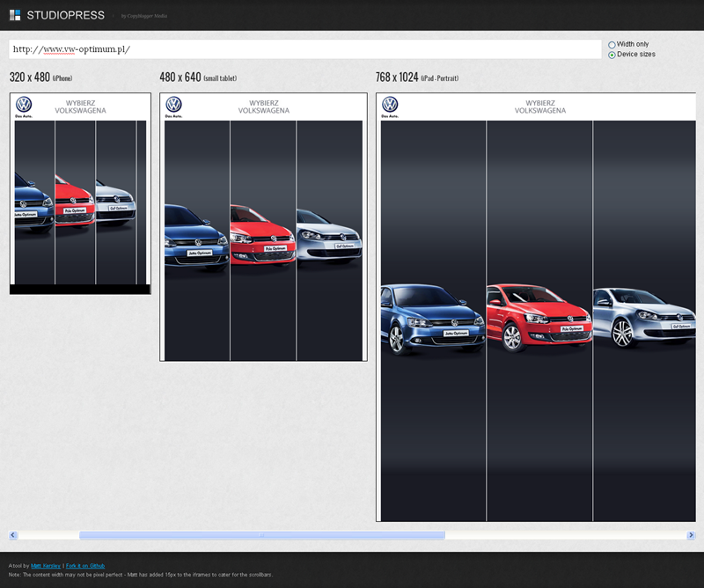Click the horizontal scrollbar thumb
The height and width of the screenshot is (588, 704).
click(x=261, y=535)
